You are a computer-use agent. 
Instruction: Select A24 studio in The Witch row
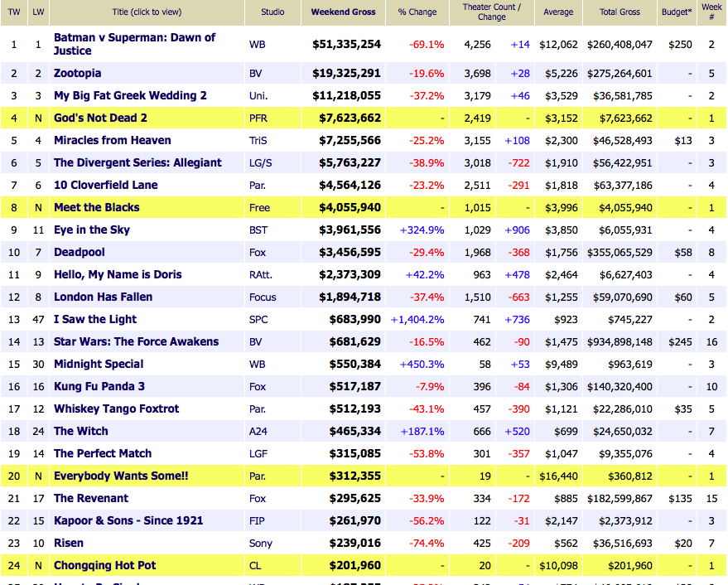(258, 431)
